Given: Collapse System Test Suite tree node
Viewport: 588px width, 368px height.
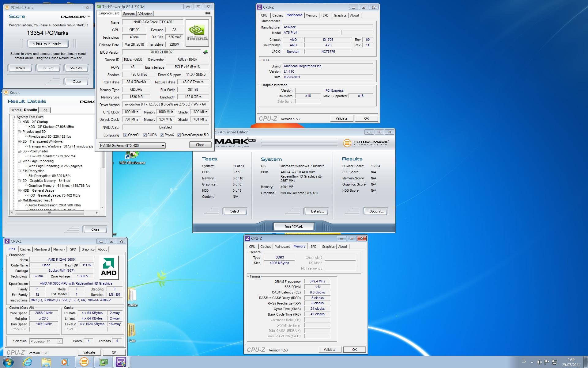Looking at the screenshot, I should pos(13,117).
